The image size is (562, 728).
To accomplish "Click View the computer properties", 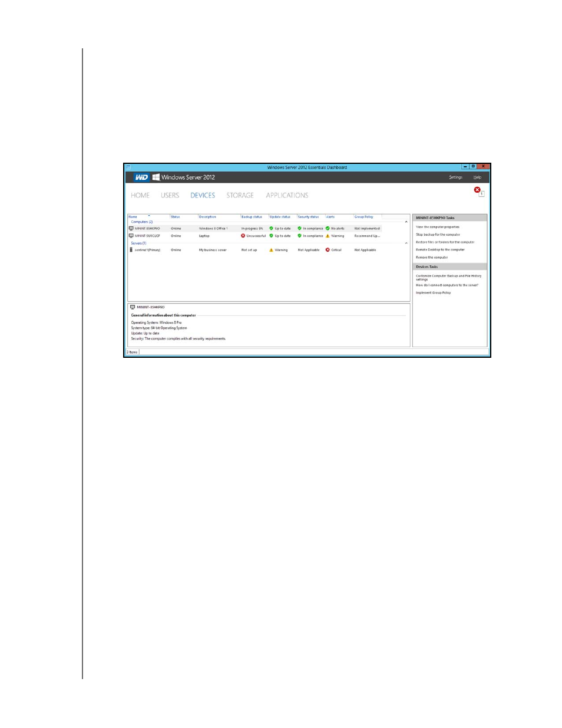I will (x=438, y=227).
